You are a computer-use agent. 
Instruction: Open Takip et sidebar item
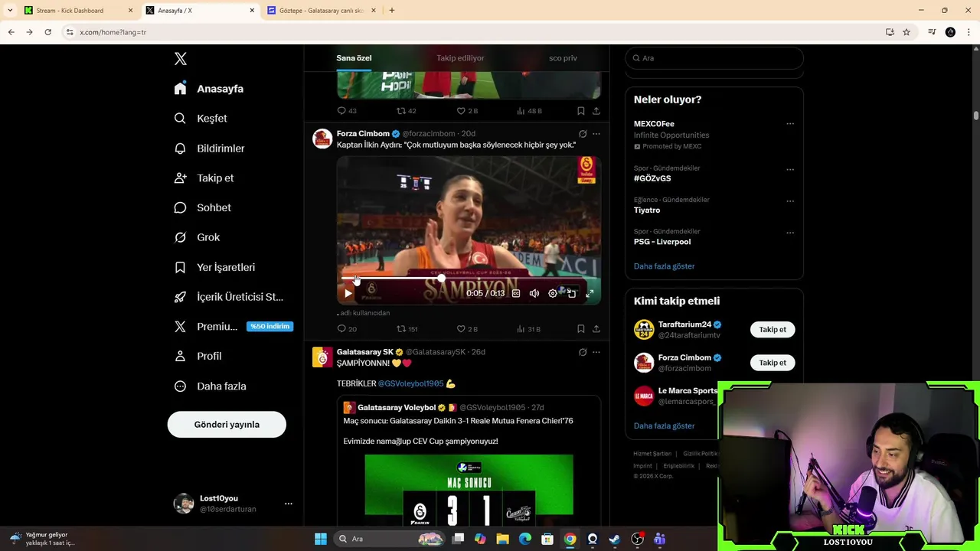pyautogui.click(x=204, y=178)
